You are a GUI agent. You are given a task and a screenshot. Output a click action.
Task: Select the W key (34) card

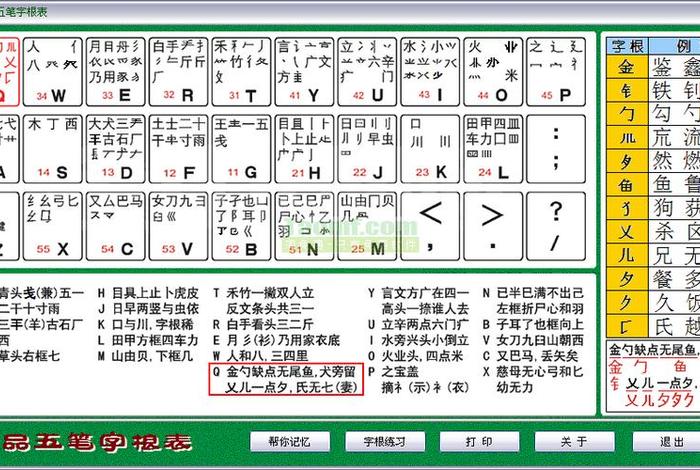(53, 72)
